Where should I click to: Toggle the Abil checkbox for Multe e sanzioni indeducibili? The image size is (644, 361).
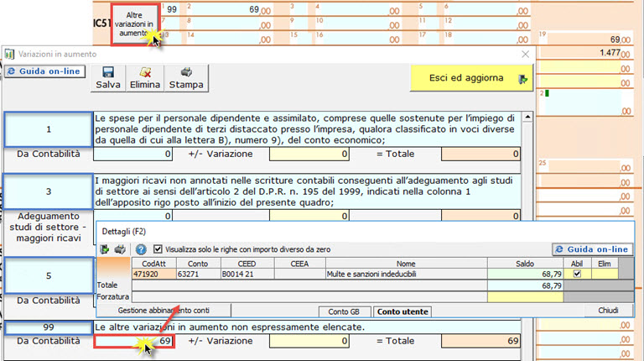pos(577,274)
